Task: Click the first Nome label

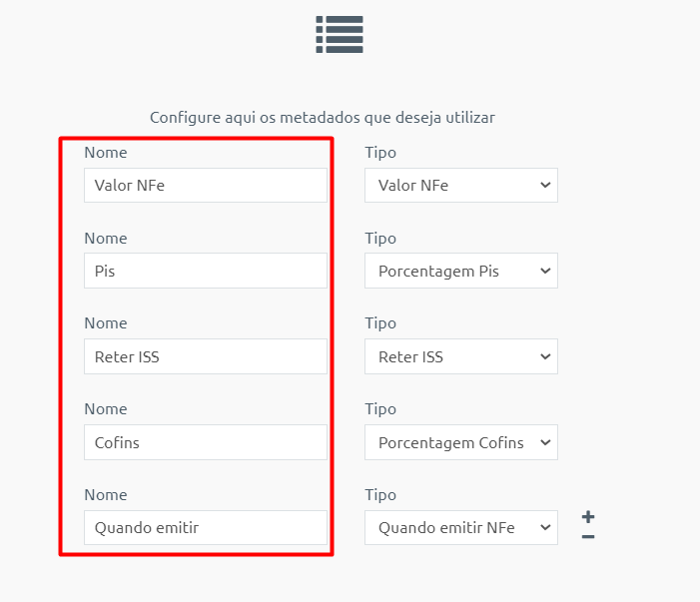Action: 106,153
